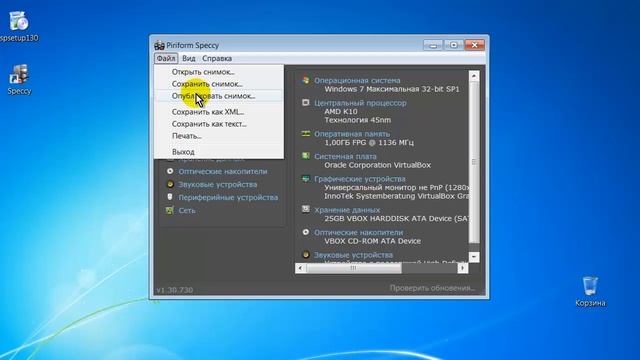640x360 pixels.
Task: Select Сохранить как текст menu entry
Action: [x=219, y=124]
